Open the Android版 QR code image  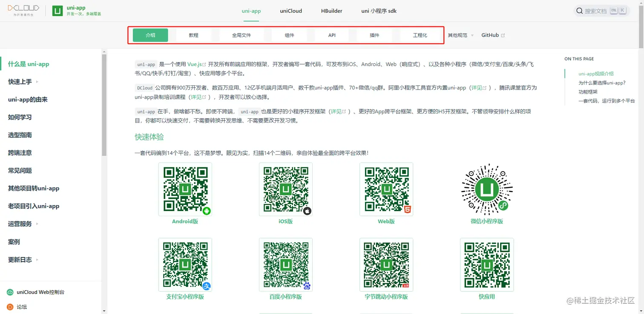[185, 189]
